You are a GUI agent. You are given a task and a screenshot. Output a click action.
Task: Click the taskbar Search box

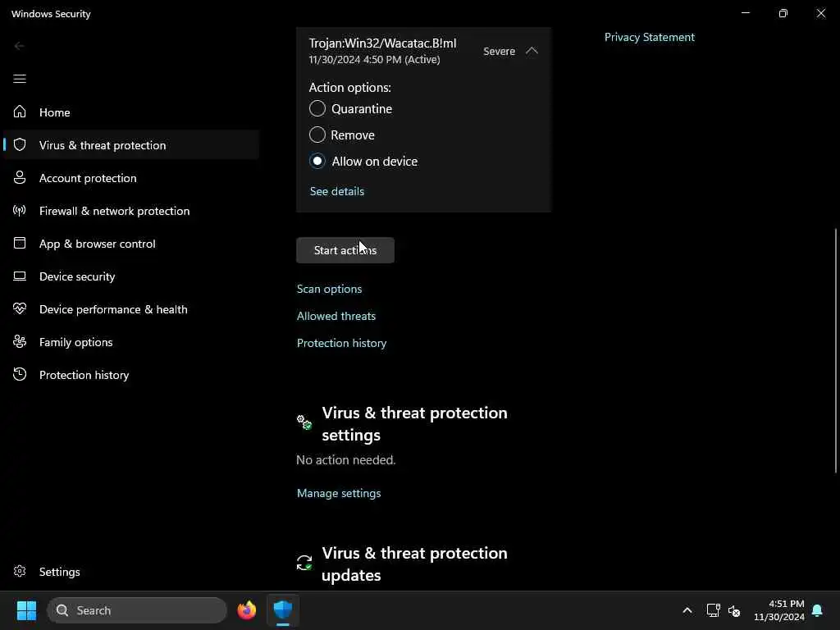coord(137,610)
